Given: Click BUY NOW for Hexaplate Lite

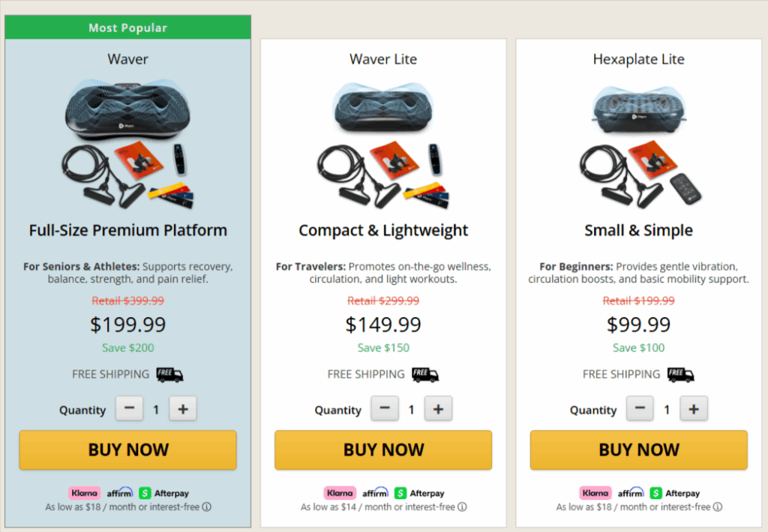Looking at the screenshot, I should click(x=638, y=450).
